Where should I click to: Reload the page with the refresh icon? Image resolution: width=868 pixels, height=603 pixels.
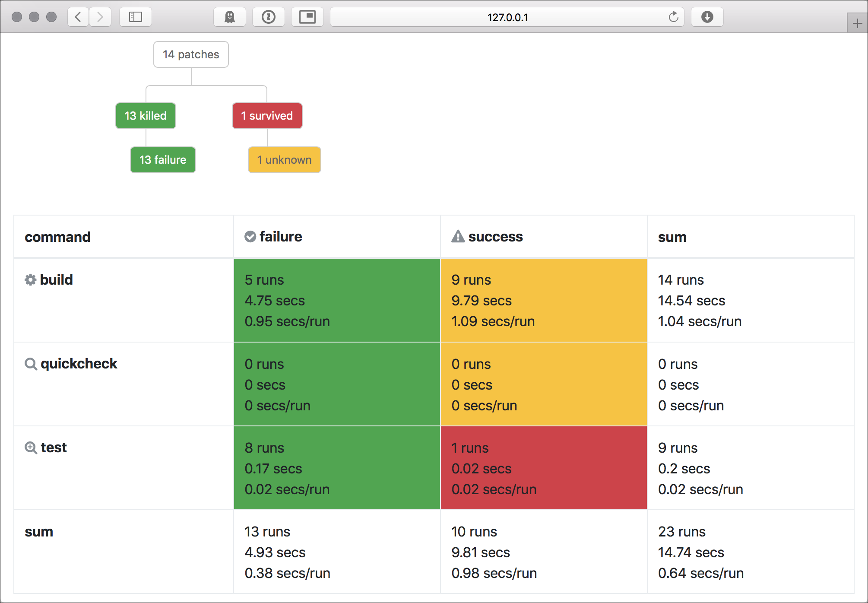click(673, 17)
